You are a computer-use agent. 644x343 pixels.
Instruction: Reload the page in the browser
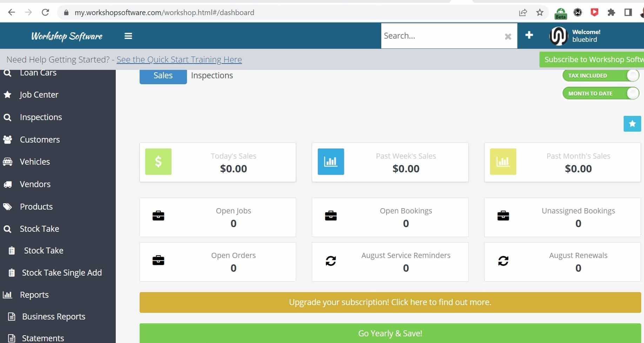(45, 12)
